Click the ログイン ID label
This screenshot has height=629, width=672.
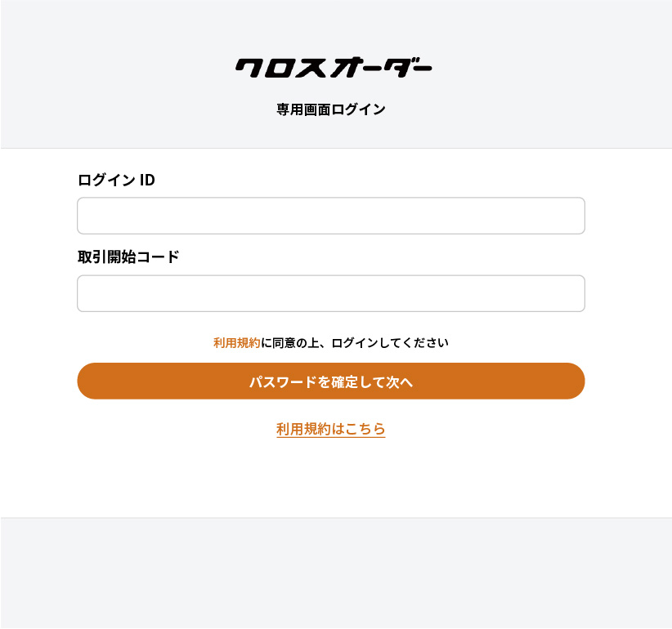click(116, 180)
